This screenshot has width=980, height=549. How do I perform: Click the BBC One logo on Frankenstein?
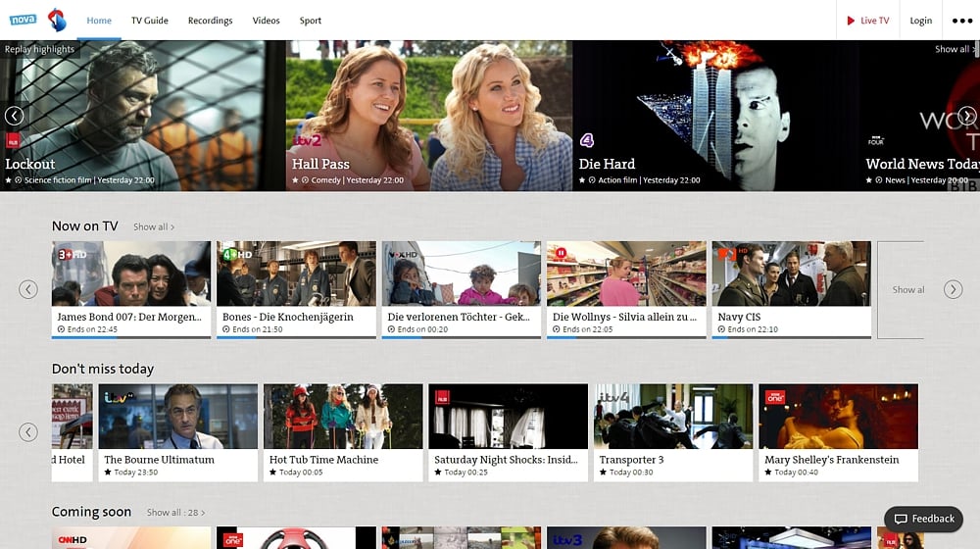point(775,397)
